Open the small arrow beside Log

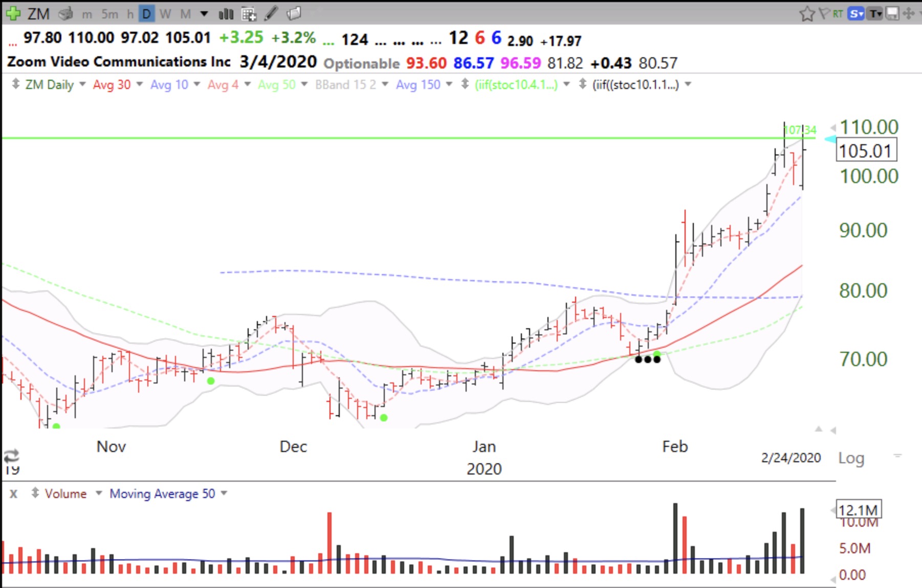tap(897, 455)
